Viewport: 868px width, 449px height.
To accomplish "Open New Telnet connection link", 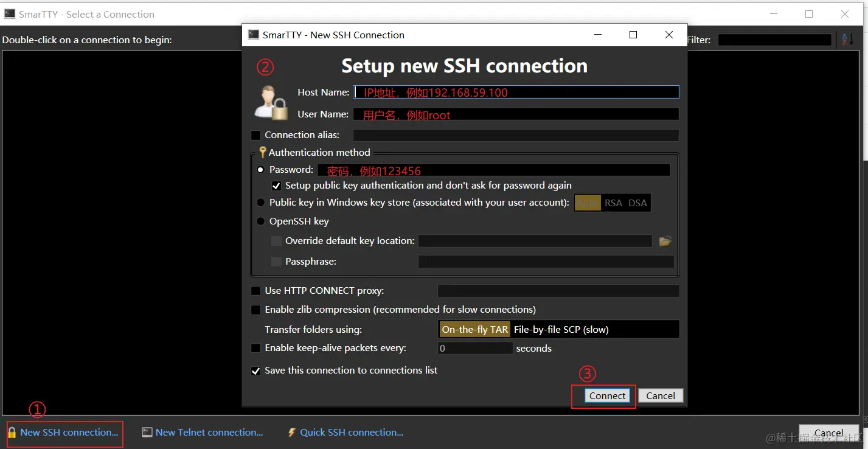I will coord(209,433).
